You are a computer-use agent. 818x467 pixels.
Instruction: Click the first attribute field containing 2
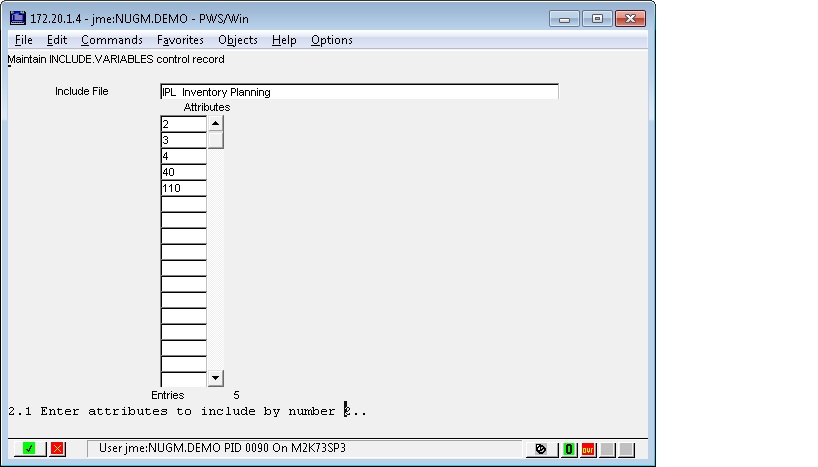point(183,124)
